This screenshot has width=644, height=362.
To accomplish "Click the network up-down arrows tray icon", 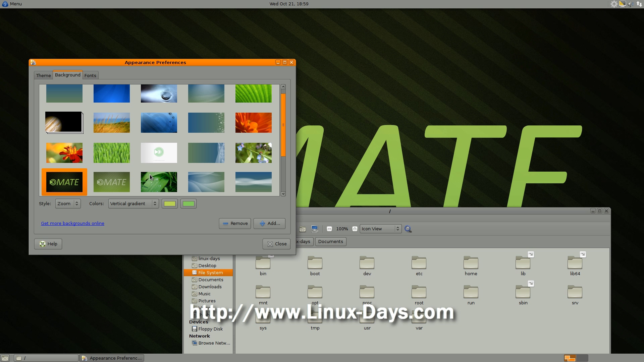I will (x=639, y=4).
